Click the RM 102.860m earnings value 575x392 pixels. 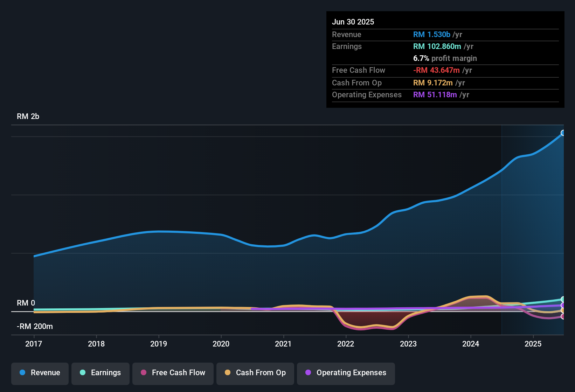(437, 46)
